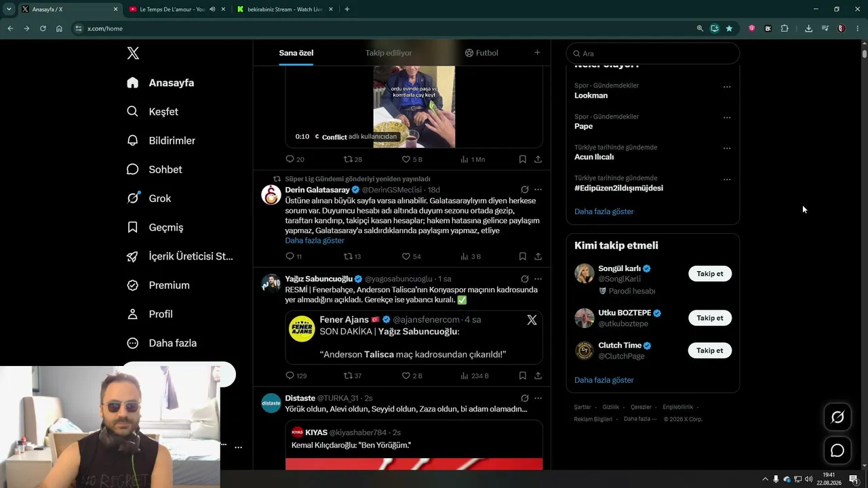View analytics showing 1 Mn views

[473, 159]
